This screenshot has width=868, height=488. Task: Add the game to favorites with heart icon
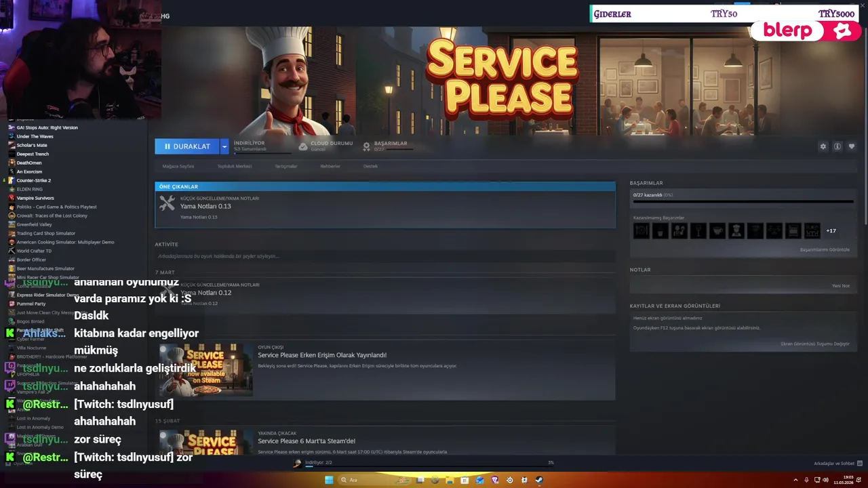[852, 146]
